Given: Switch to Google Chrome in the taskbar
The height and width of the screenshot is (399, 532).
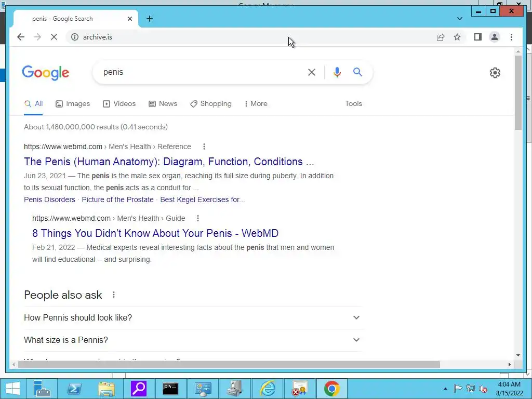Looking at the screenshot, I should (331, 389).
